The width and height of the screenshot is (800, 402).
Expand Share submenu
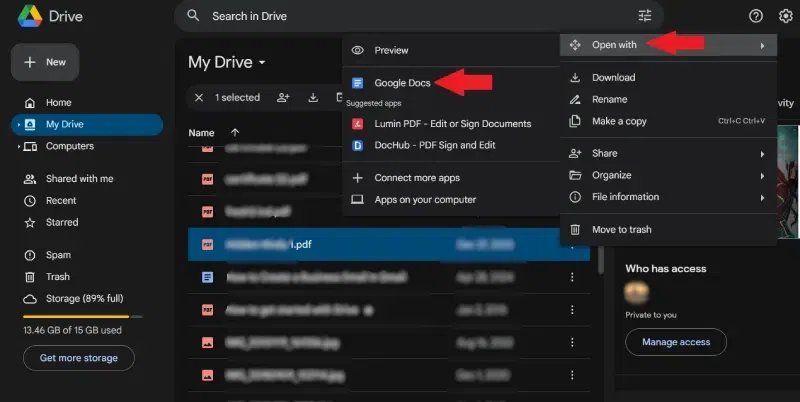coord(668,154)
